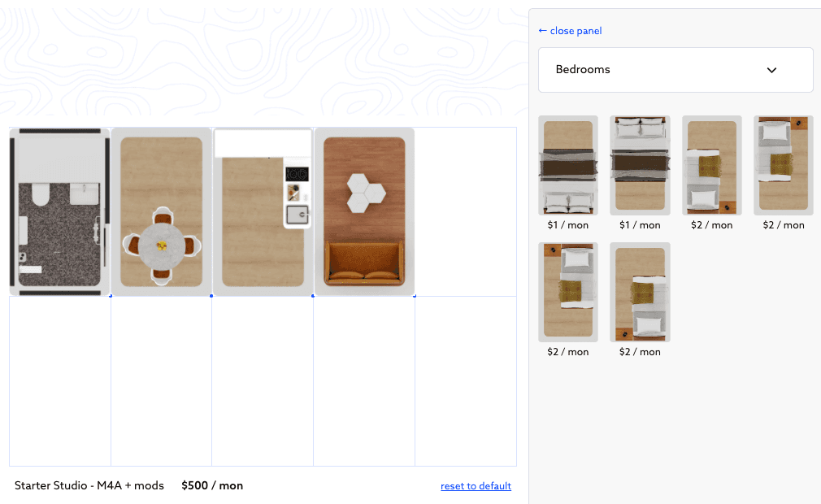
Task: Click the chevron arrow in Bedrooms dropdown
Action: [771, 70]
